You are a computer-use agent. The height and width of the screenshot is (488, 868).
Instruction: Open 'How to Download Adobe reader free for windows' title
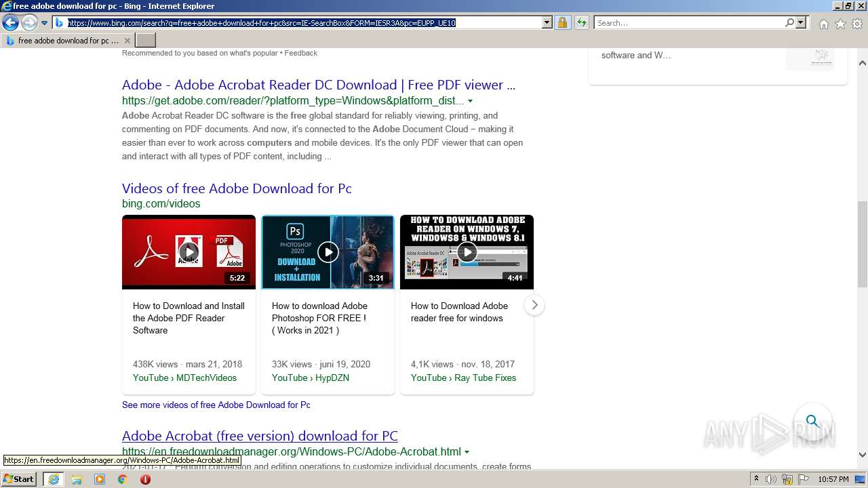[x=459, y=312]
